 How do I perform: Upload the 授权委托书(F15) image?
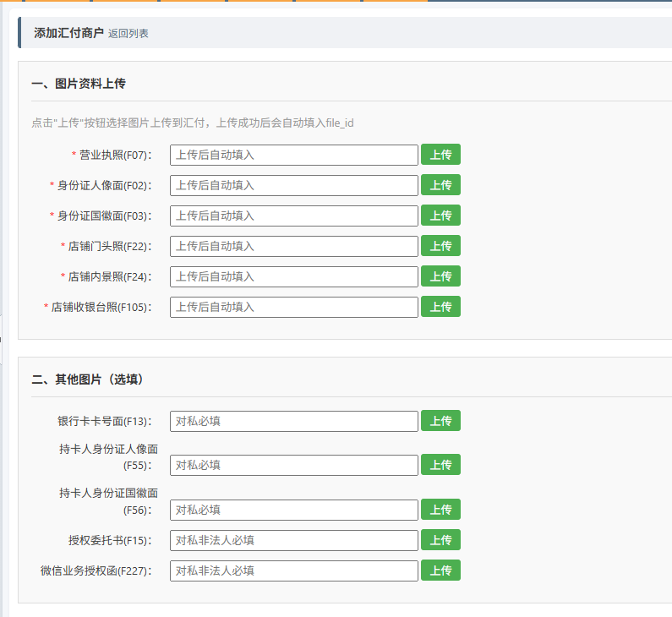tap(440, 540)
